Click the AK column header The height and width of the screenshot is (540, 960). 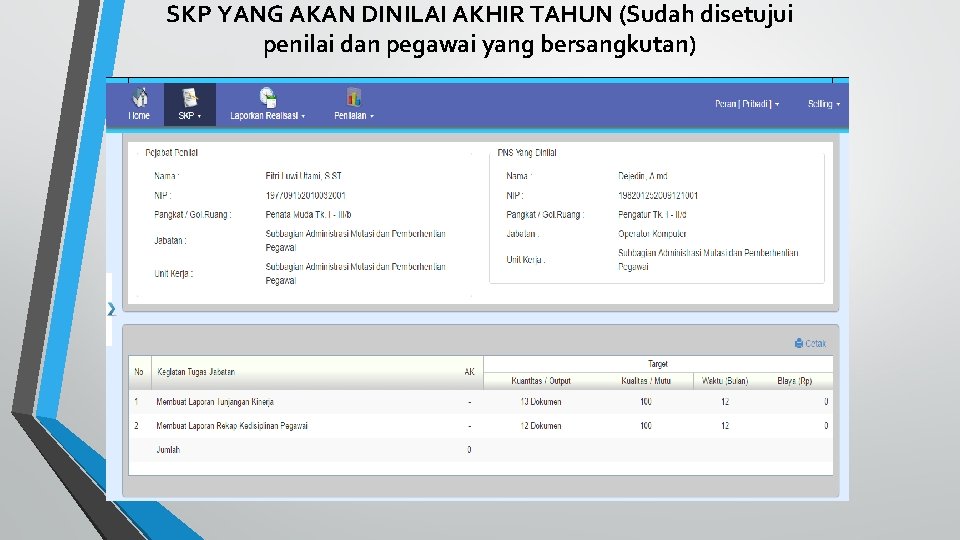point(469,372)
